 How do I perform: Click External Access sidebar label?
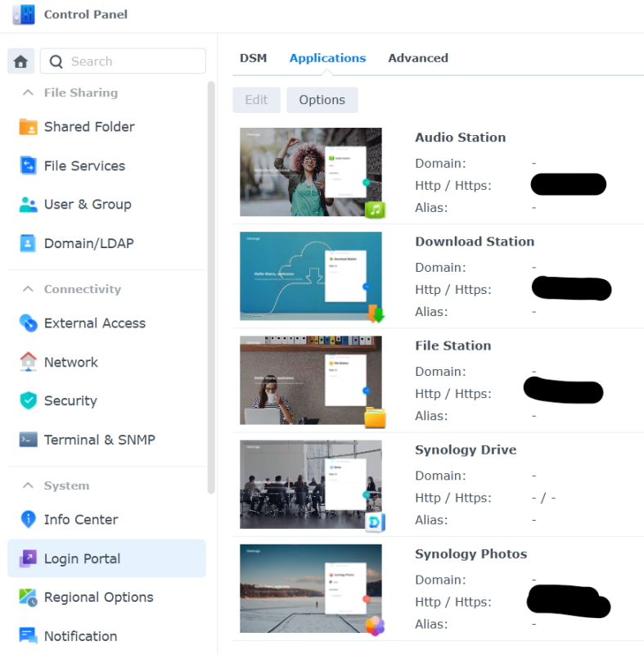click(95, 323)
